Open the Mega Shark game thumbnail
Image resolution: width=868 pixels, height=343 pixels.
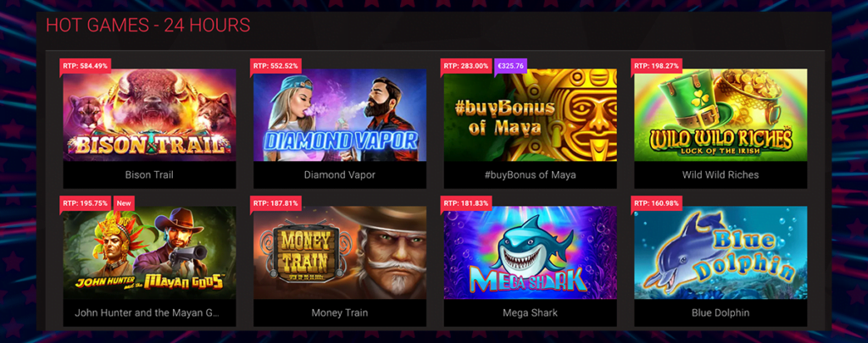pyautogui.click(x=531, y=253)
